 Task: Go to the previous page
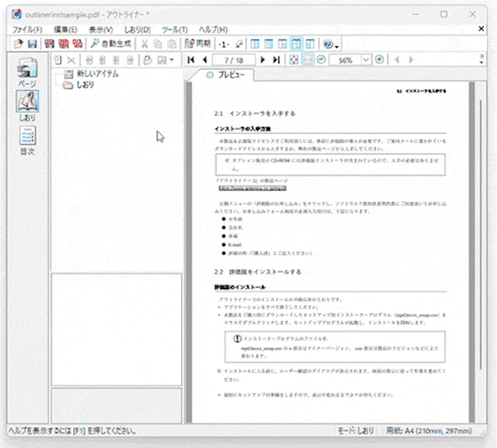click(x=204, y=60)
